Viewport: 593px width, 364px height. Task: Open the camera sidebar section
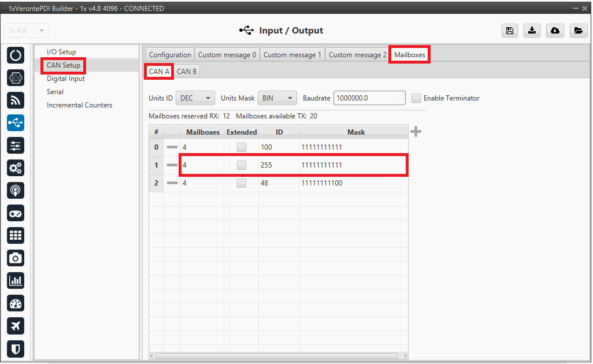click(x=16, y=258)
